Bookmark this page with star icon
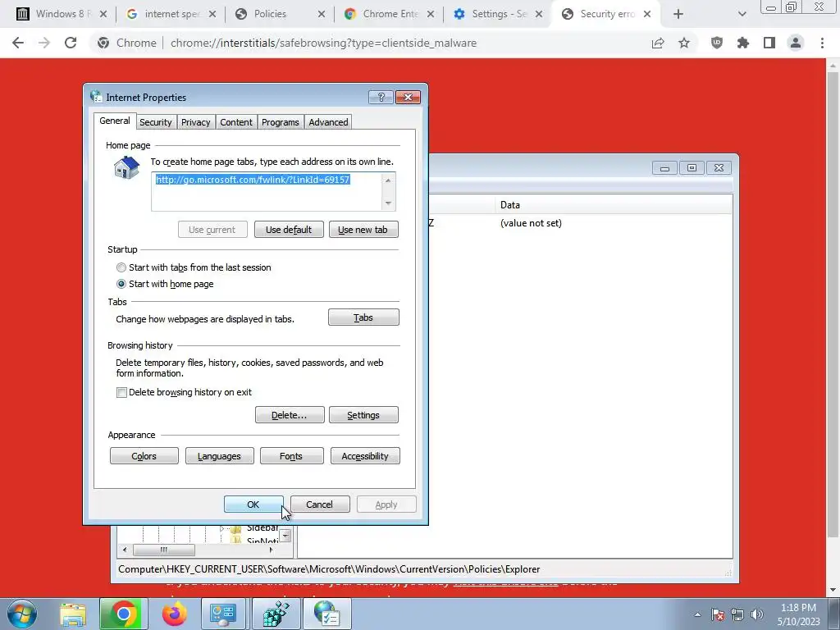Screen dimensions: 840x630 coord(684,43)
